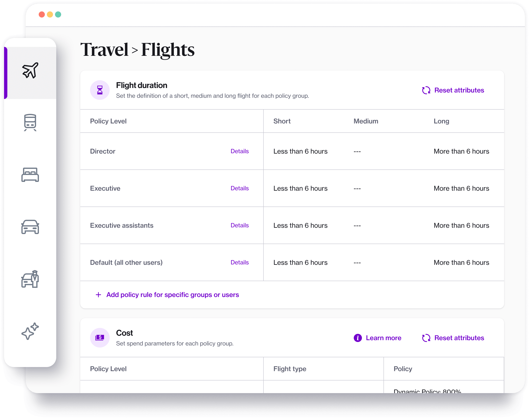Open the chauffeur car service icon

click(x=30, y=279)
